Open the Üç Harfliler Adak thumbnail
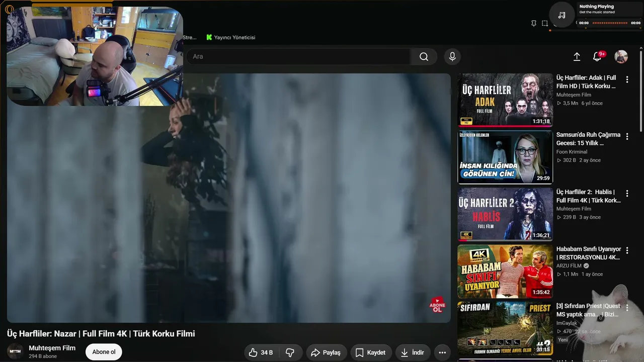644x362 pixels. (x=505, y=100)
